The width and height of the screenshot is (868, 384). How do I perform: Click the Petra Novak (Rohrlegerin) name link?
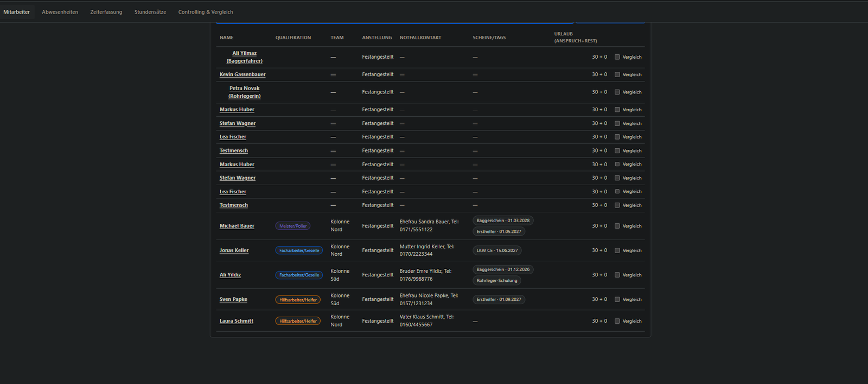tap(245, 92)
